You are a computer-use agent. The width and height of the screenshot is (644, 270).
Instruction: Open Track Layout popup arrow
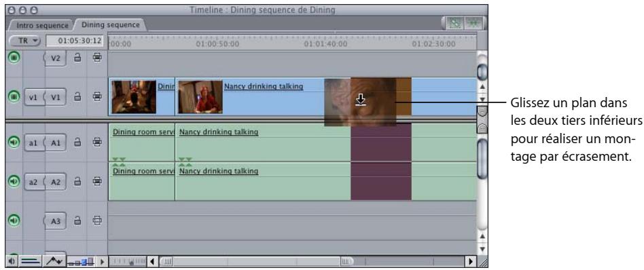(102, 261)
